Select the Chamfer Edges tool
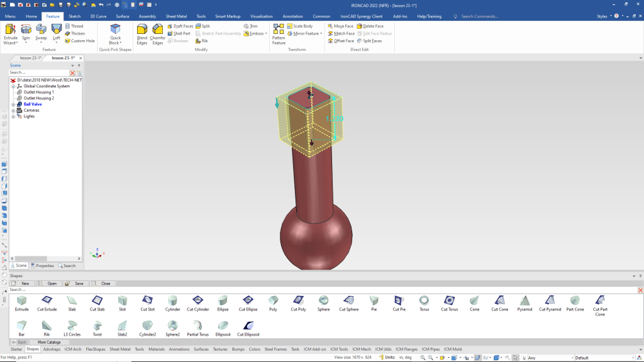This screenshot has width=644, height=362. pyautogui.click(x=157, y=32)
